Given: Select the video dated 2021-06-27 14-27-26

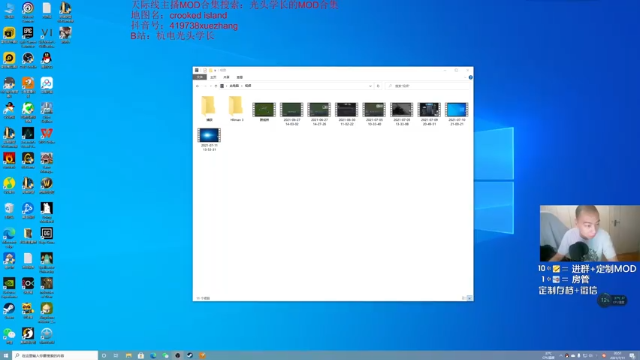Looking at the screenshot, I should (x=319, y=113).
